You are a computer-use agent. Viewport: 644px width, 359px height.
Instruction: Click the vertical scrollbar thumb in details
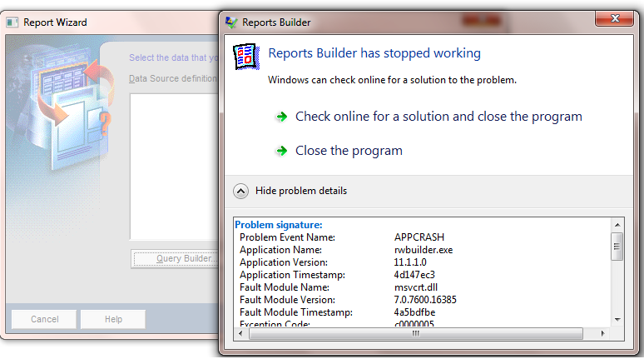pyautogui.click(x=617, y=247)
